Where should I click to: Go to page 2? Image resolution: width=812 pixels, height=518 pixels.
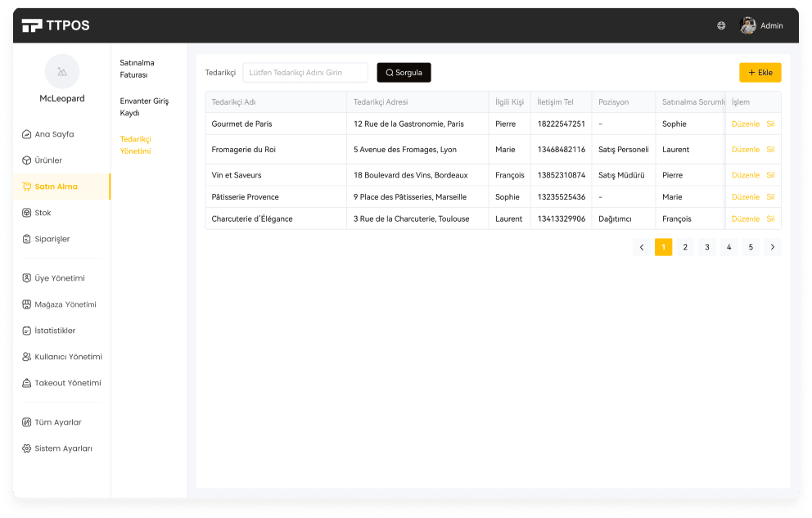pyautogui.click(x=685, y=247)
